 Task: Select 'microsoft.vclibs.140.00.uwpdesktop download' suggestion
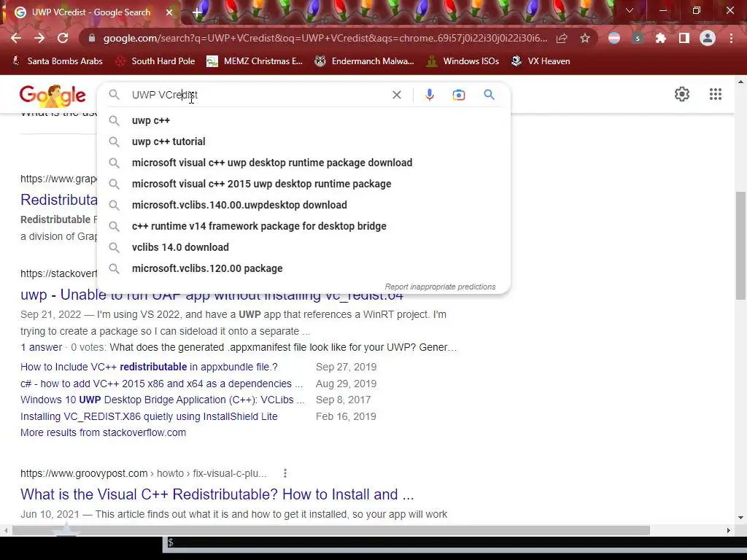click(303, 205)
